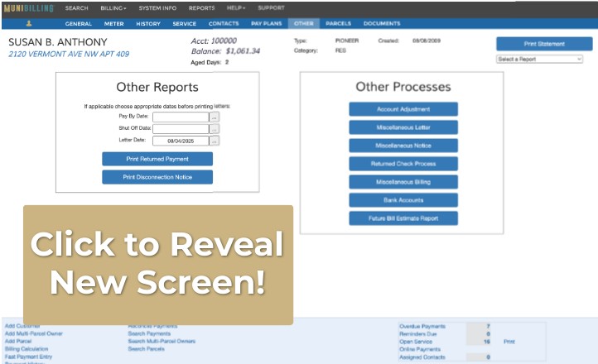Click the Open Service count 16

pos(487,342)
